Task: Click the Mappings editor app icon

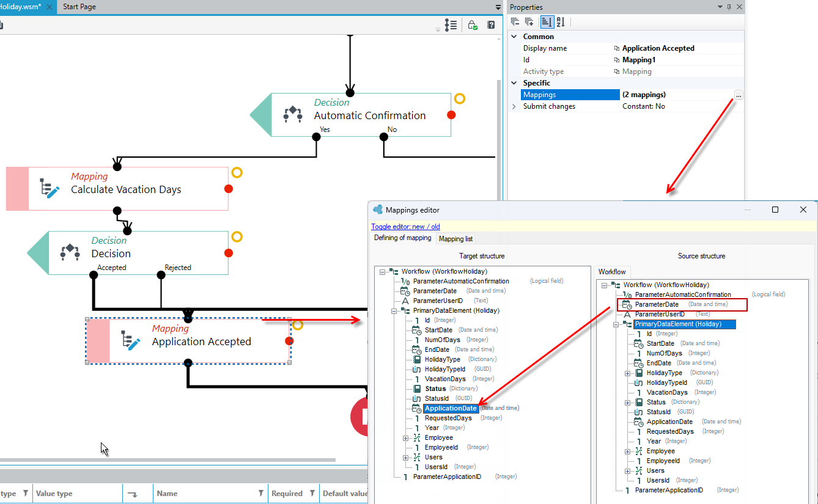Action: [377, 210]
